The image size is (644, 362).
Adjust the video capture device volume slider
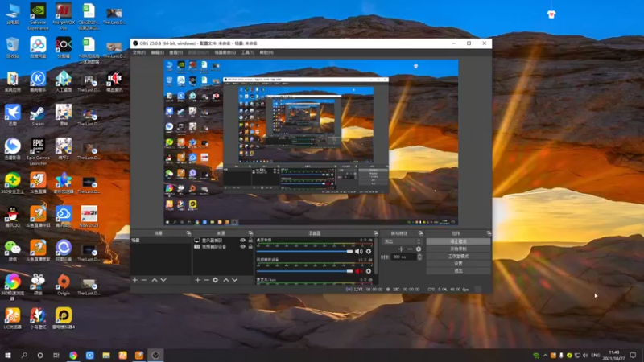tap(305, 271)
